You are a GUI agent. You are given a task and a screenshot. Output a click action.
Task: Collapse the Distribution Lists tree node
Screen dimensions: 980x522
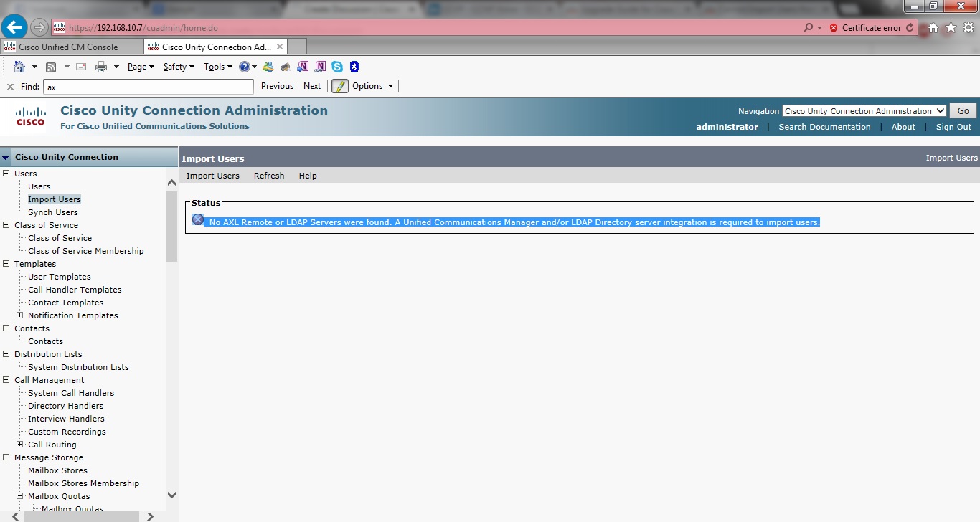[x=6, y=354]
